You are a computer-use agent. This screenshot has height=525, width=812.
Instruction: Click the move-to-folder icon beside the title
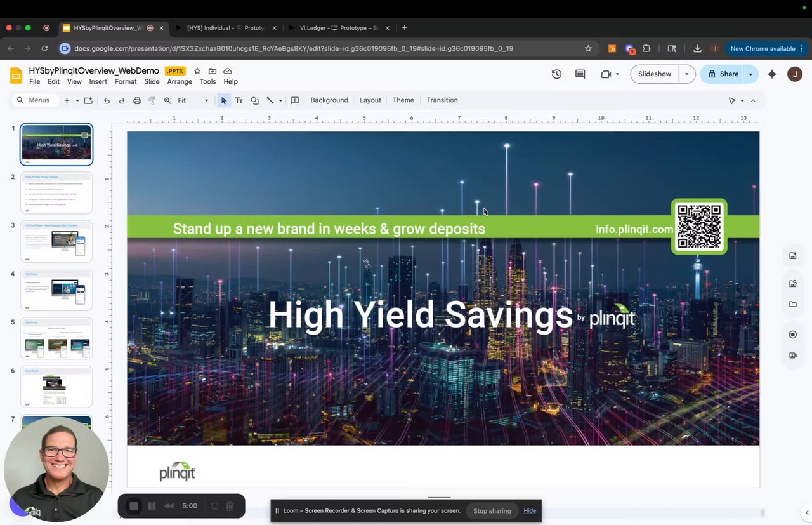pyautogui.click(x=213, y=71)
